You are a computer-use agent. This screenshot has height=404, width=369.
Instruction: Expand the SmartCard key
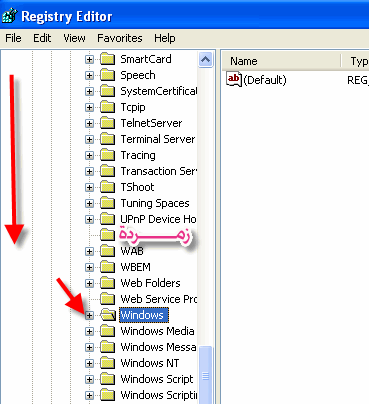coord(89,59)
